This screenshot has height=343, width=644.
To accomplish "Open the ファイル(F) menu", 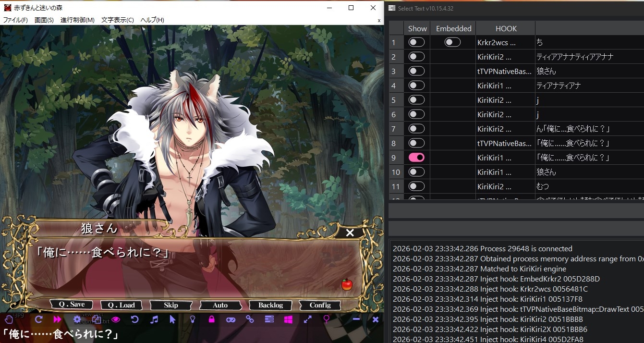I will point(15,20).
